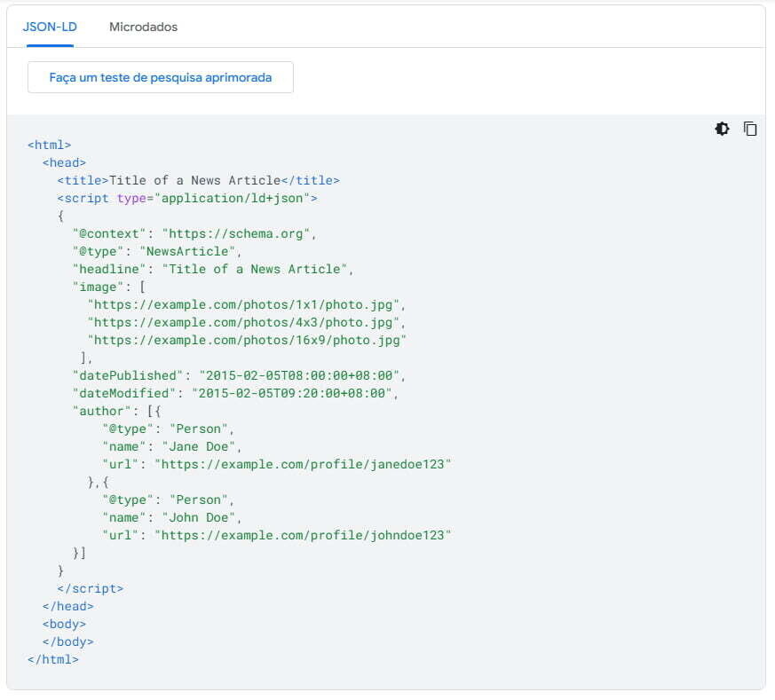Click the opening <body> tag
The image size is (775, 700).
coord(64,625)
